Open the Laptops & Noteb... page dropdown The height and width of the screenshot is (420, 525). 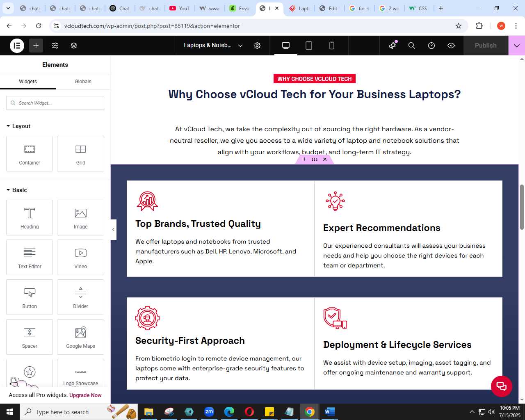tap(213, 46)
